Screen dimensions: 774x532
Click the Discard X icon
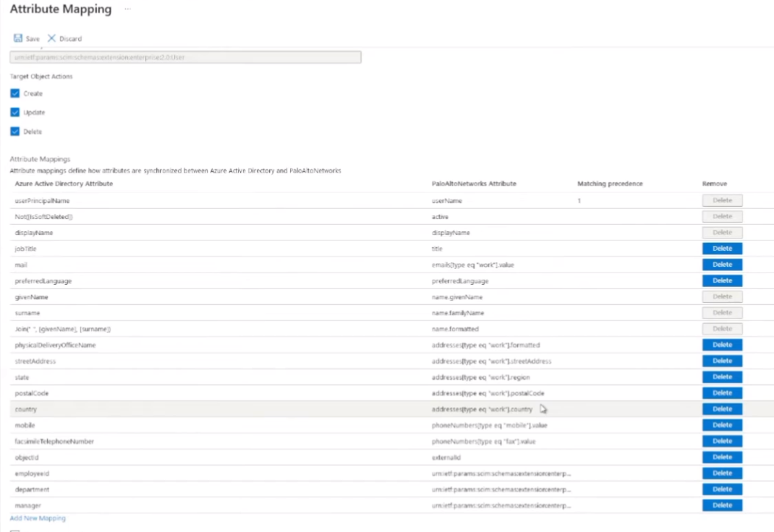pyautogui.click(x=51, y=38)
